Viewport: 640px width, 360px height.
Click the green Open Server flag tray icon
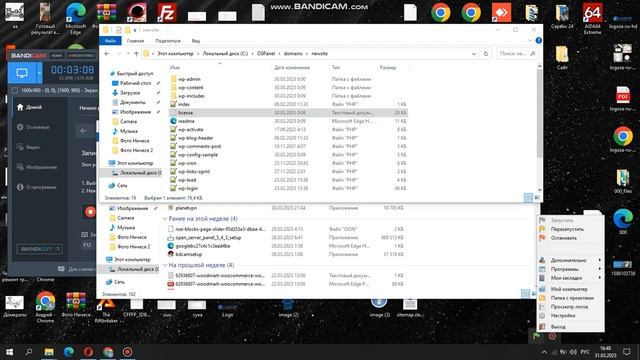536,336
